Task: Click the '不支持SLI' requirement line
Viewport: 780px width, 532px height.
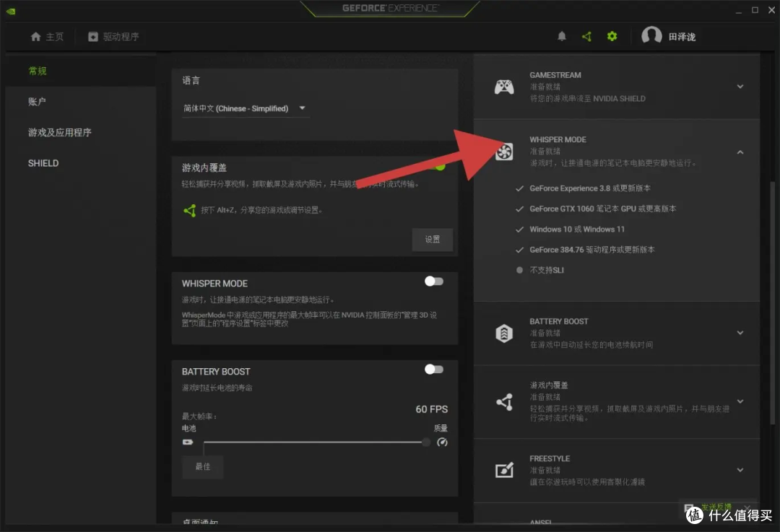Action: coord(547,270)
